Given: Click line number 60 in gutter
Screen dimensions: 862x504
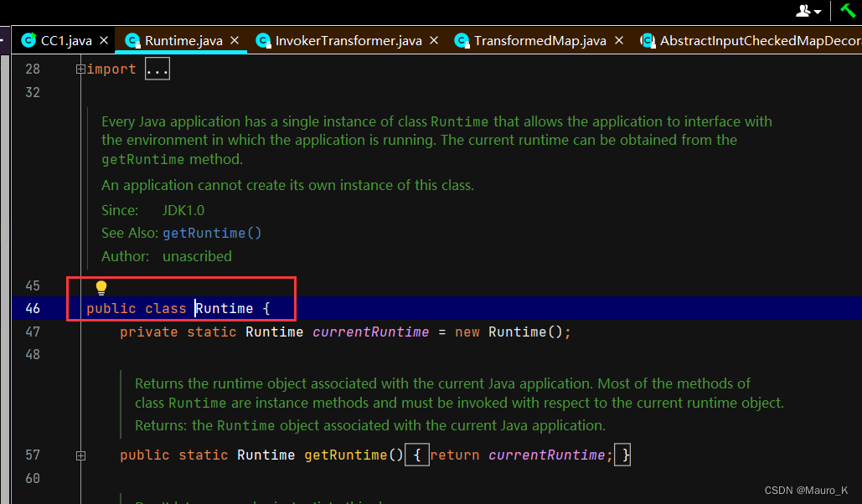Looking at the screenshot, I should [x=33, y=478].
